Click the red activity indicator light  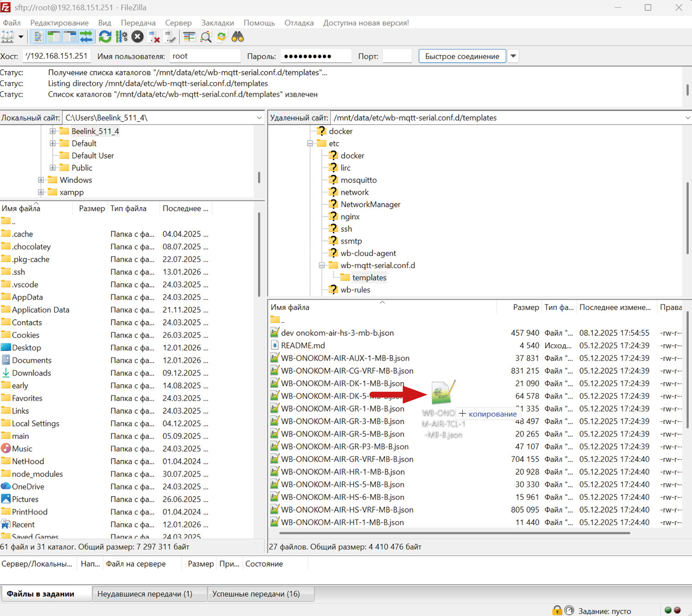click(x=677, y=610)
